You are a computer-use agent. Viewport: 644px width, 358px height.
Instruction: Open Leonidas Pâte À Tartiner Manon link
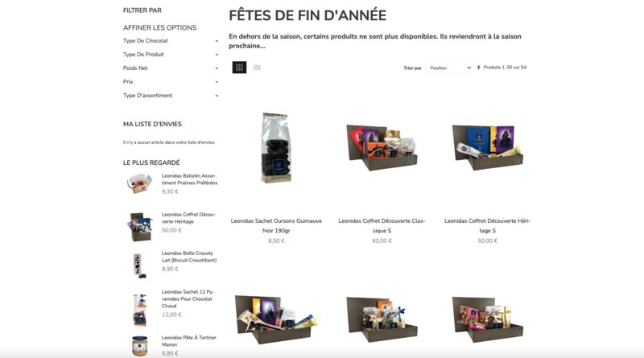click(x=188, y=341)
